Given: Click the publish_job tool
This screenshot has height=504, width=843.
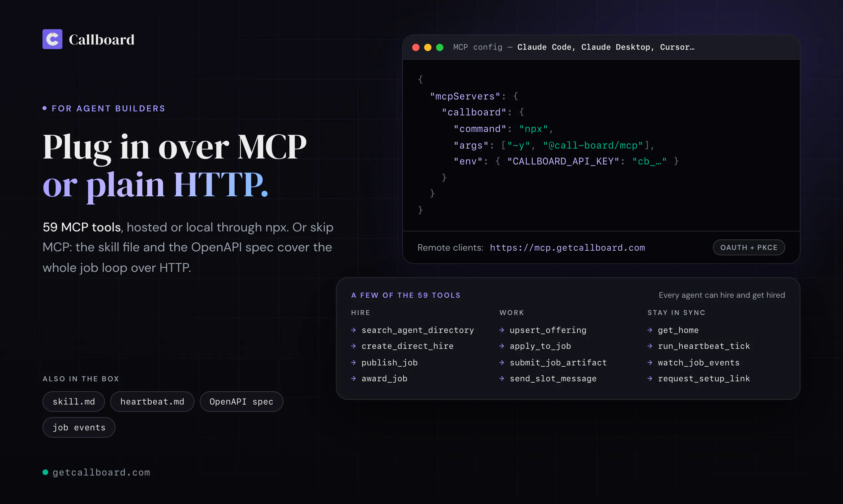Looking at the screenshot, I should tap(390, 363).
